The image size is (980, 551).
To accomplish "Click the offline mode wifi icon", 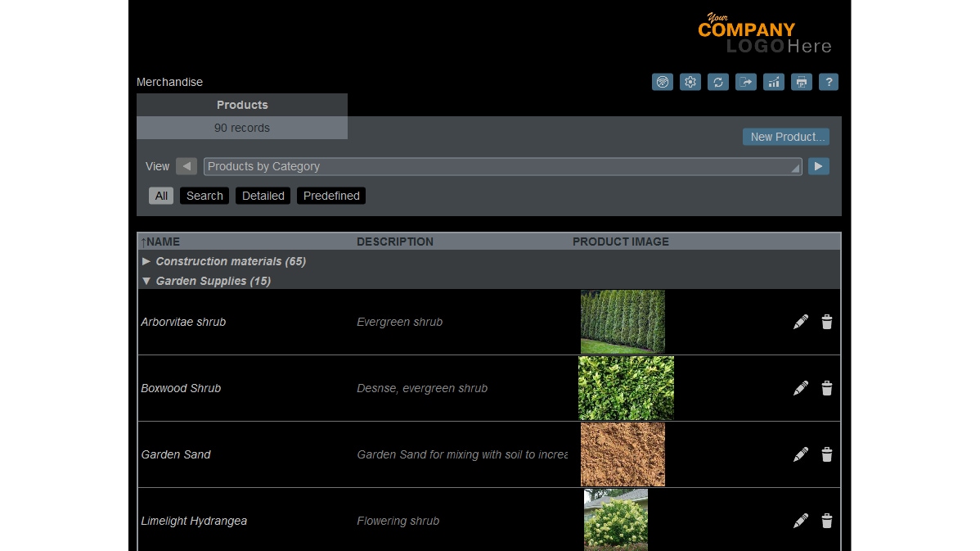I will [663, 82].
